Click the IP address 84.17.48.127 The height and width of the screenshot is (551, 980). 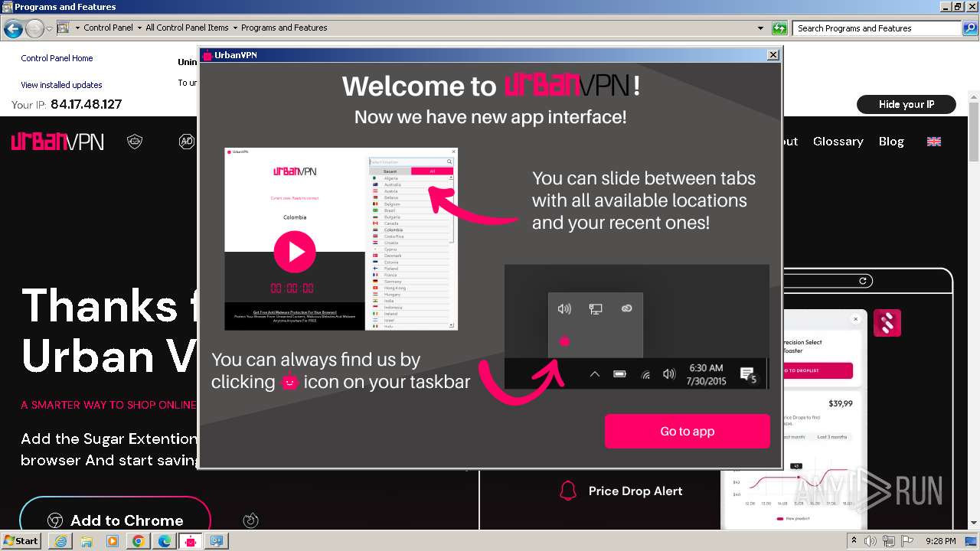86,105
